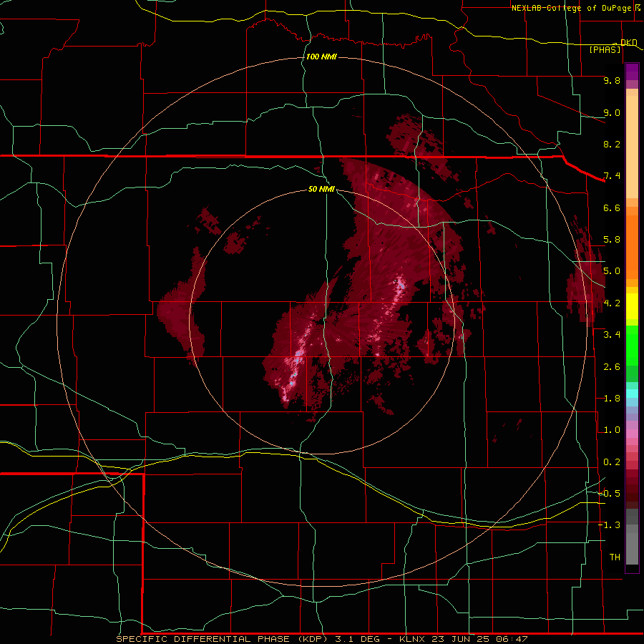Click the [PHAS] legend label
This screenshot has width=644, height=644.
pyautogui.click(x=605, y=49)
